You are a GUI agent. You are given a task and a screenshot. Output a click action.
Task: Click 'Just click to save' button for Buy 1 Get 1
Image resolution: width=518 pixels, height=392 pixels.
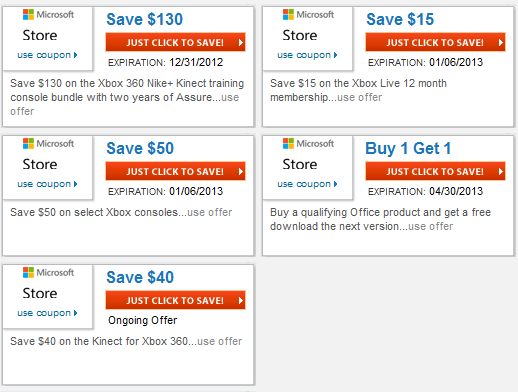coord(435,171)
